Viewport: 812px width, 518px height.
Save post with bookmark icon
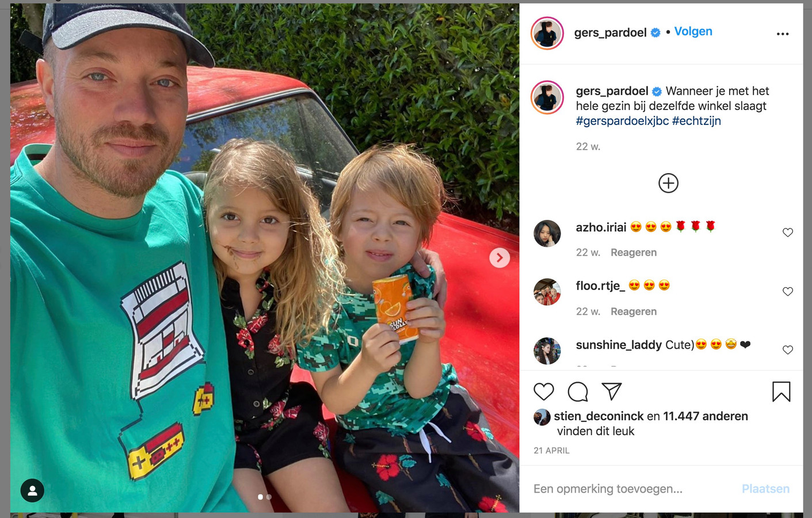781,392
